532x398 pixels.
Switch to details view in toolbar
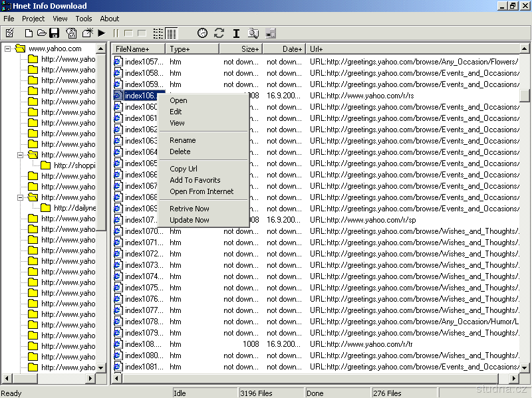click(172, 33)
